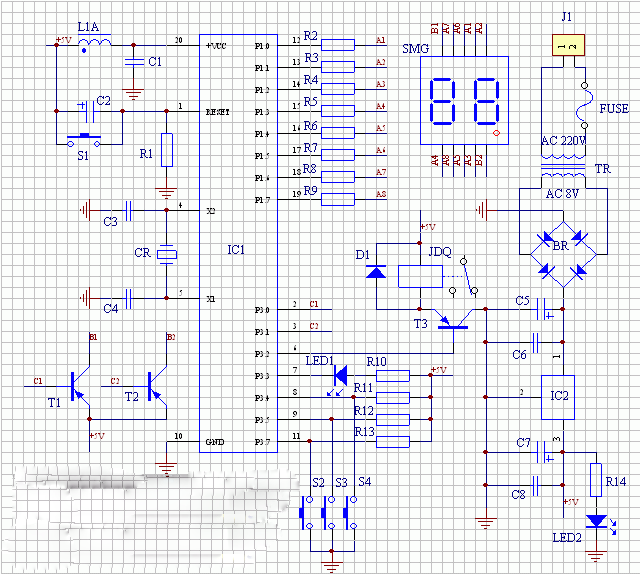The height and width of the screenshot is (574, 640).
Task: Select the X1 pin label on IC1
Action: click(x=211, y=299)
